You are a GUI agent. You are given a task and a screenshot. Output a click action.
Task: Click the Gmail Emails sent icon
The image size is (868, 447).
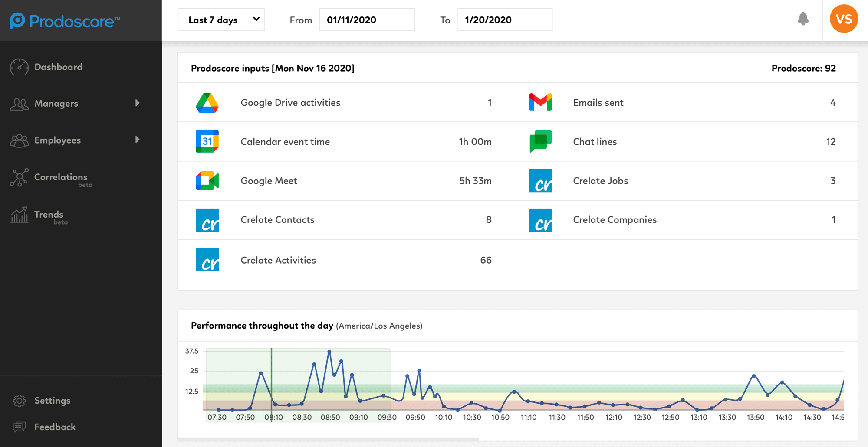(540, 102)
